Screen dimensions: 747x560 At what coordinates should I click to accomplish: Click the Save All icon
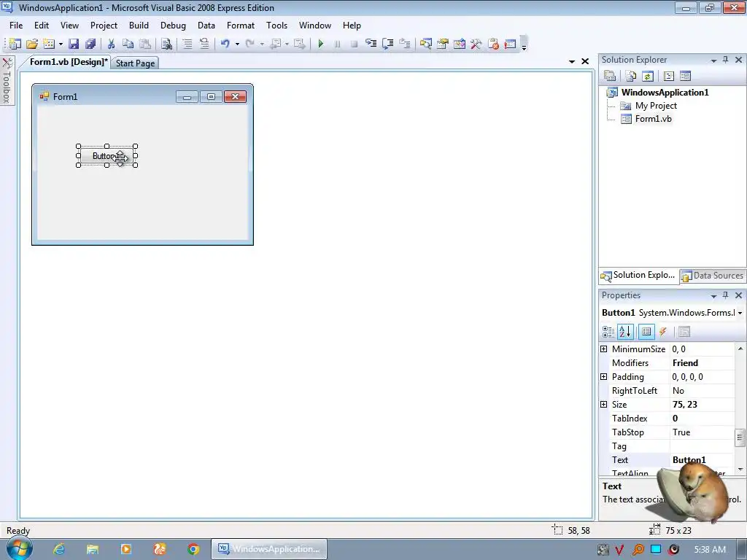point(90,44)
